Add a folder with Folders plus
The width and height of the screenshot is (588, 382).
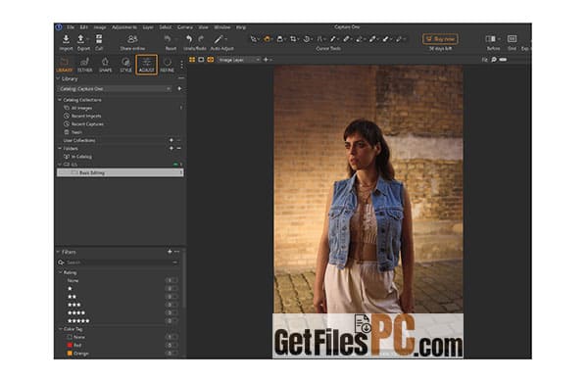[x=171, y=149]
